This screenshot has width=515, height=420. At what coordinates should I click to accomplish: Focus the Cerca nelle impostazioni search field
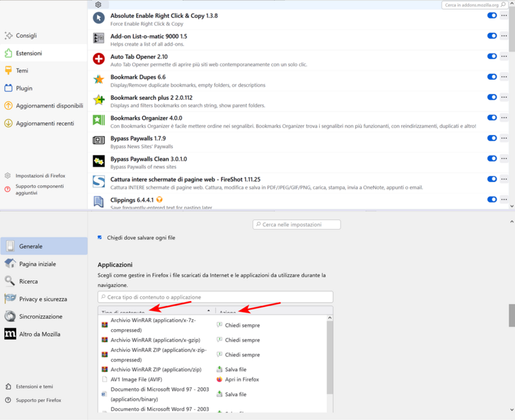297,224
